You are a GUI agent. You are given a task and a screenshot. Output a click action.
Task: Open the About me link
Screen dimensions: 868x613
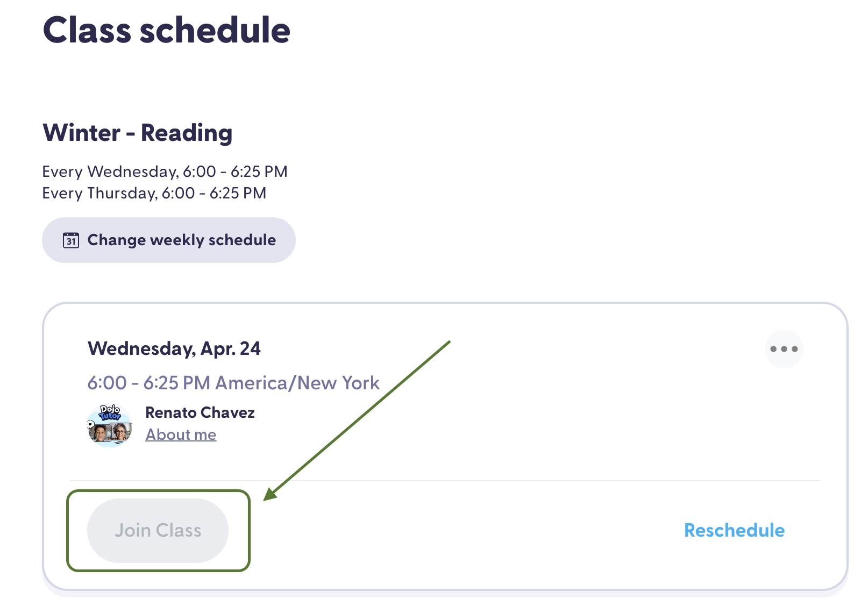click(x=181, y=434)
